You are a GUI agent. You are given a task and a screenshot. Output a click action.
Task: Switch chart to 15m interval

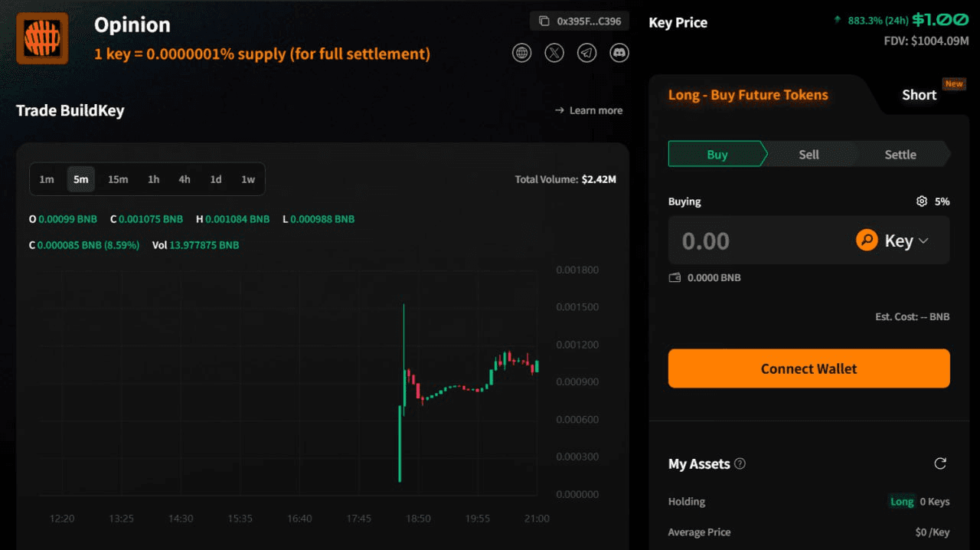point(118,179)
